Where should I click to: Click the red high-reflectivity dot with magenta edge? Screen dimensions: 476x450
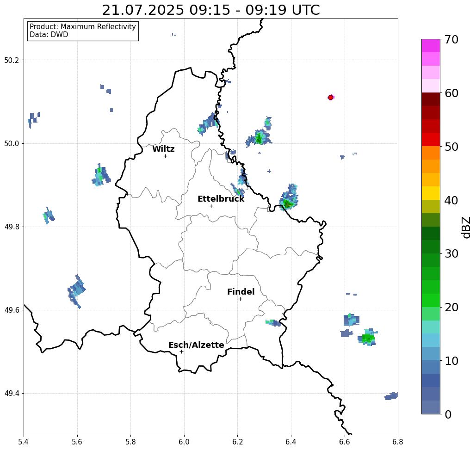pos(331,98)
